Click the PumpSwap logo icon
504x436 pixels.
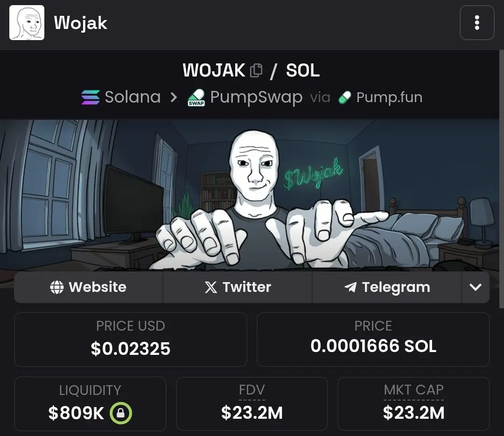(196, 97)
